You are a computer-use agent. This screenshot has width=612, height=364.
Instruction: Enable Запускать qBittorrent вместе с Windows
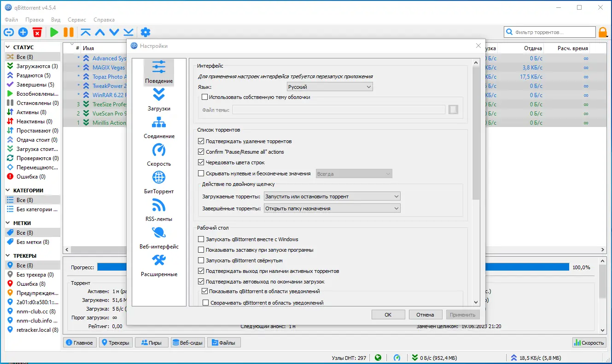[201, 239]
